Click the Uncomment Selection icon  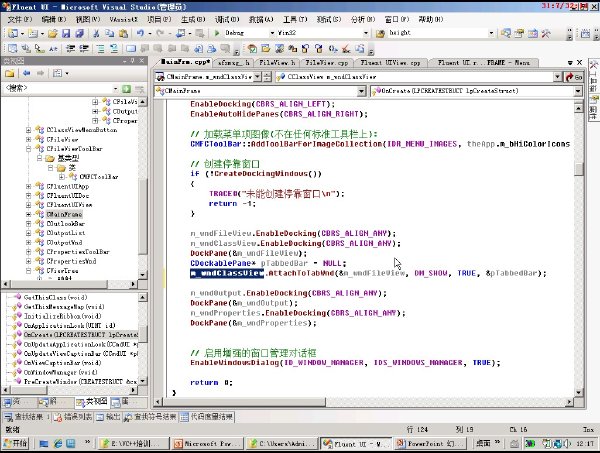(114, 48)
